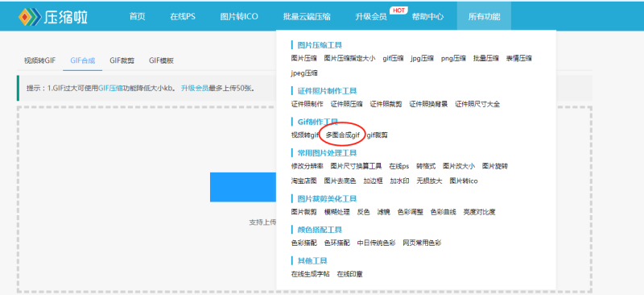Choose 无损放大 in the menu

tap(429, 181)
